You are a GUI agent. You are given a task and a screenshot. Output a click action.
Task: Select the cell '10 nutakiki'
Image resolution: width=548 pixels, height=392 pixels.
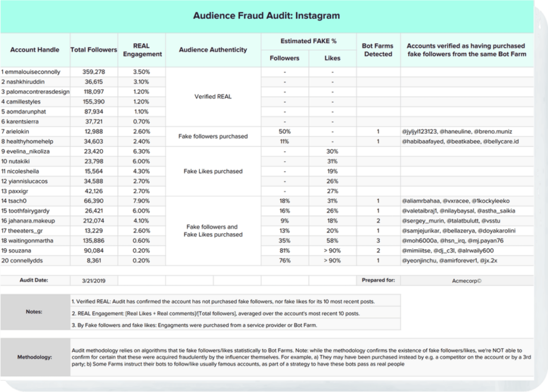tap(35, 162)
